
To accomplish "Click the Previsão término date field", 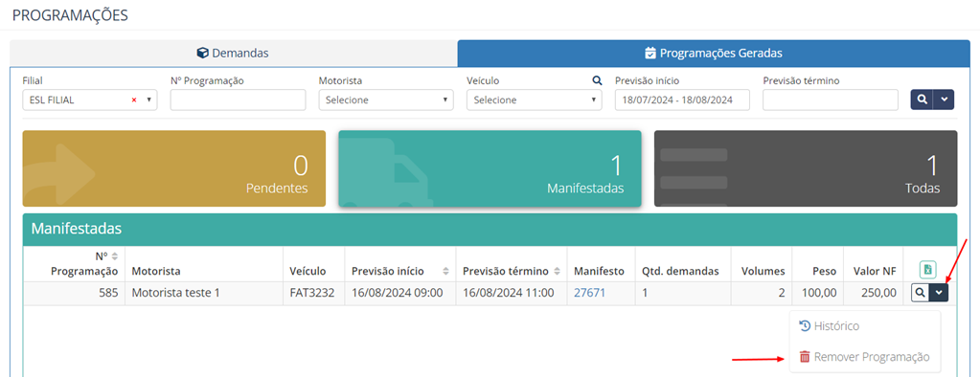I will coord(831,100).
